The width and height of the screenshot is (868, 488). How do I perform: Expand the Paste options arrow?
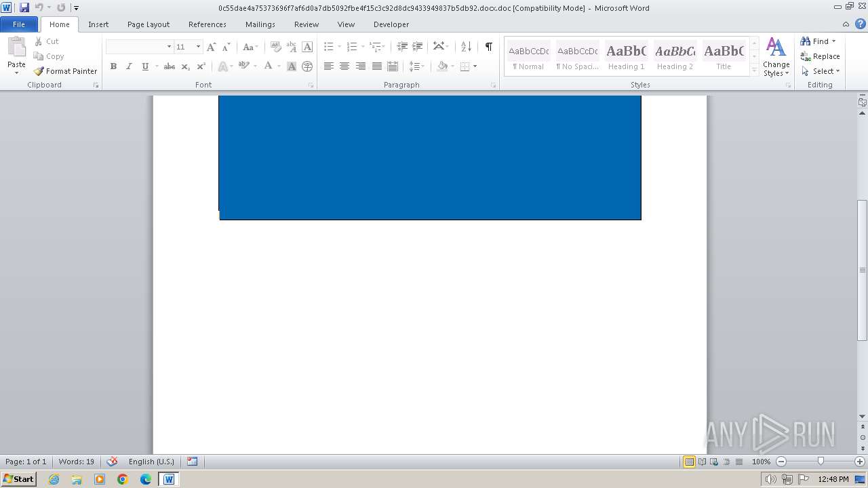point(16,73)
